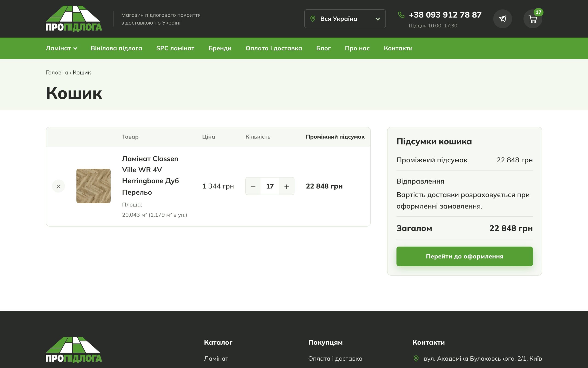Screen dimensions: 588x368
Task: Open the Блог menu item
Action: [x=323, y=48]
